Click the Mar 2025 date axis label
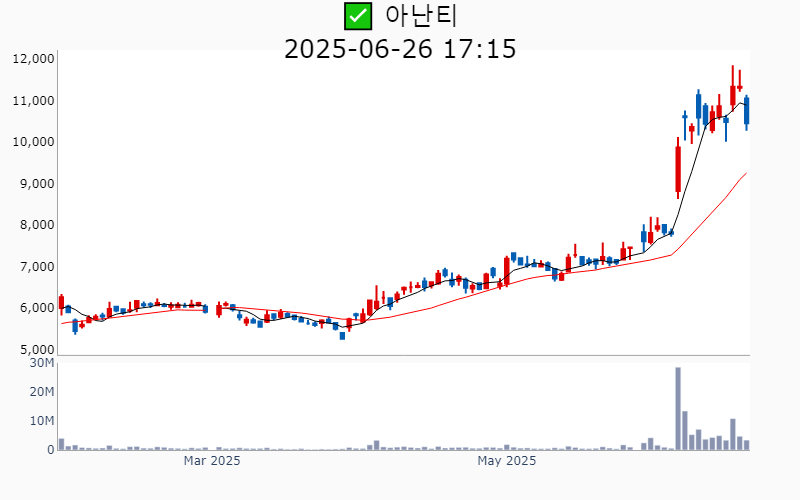800x500 pixels. [212, 461]
